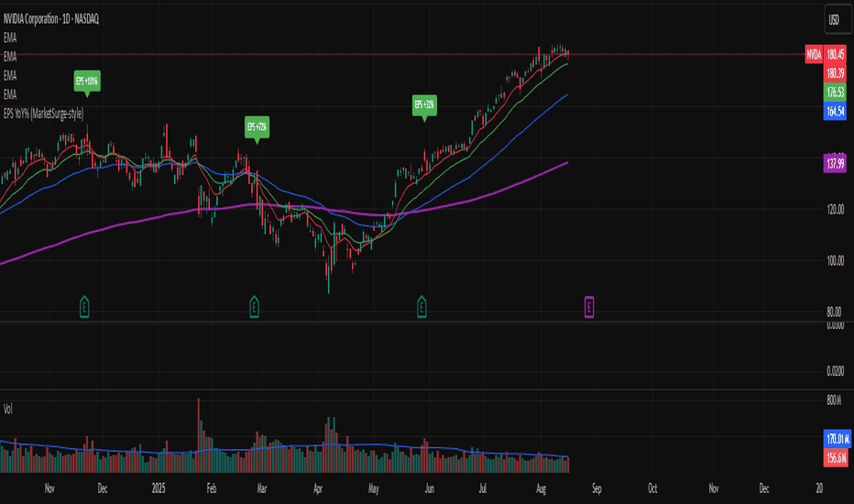Click the blue 170.01M volume average label

click(x=838, y=439)
